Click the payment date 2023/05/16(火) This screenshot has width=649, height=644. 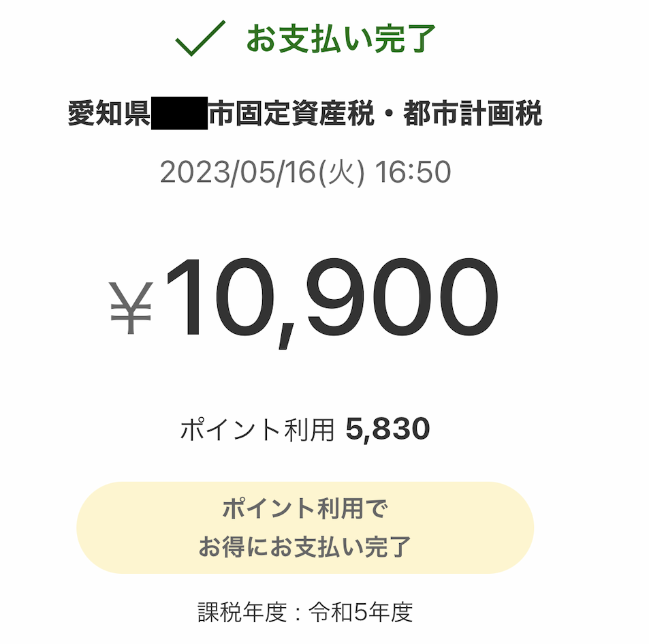coord(262,172)
